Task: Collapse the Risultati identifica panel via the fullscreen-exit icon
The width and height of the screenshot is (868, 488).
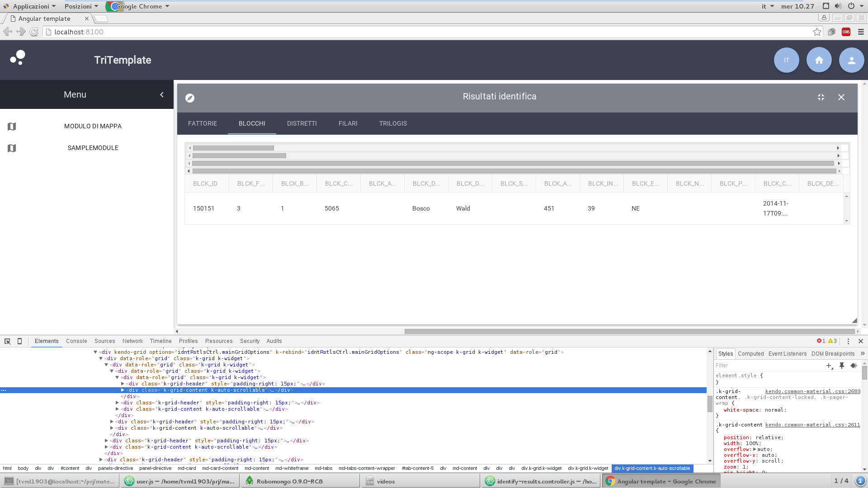Action: pyautogui.click(x=821, y=97)
